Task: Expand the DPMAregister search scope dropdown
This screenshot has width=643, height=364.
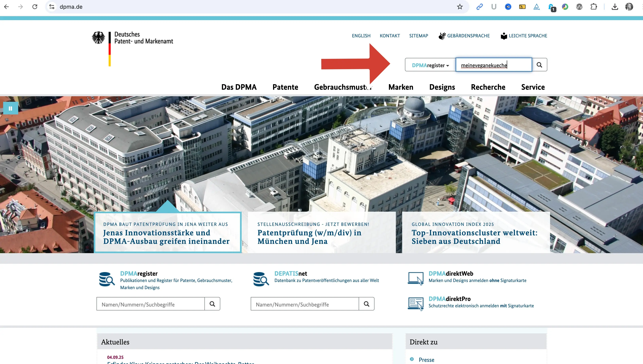Action: pos(430,65)
